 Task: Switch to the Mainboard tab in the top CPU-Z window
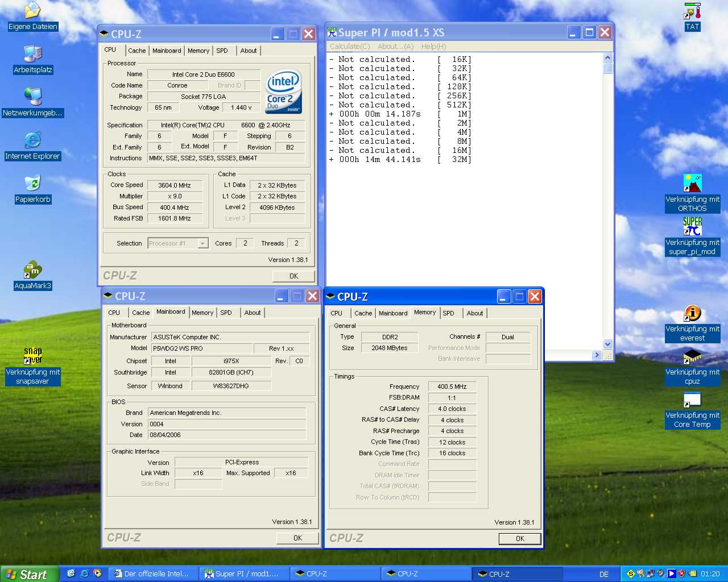pyautogui.click(x=167, y=51)
